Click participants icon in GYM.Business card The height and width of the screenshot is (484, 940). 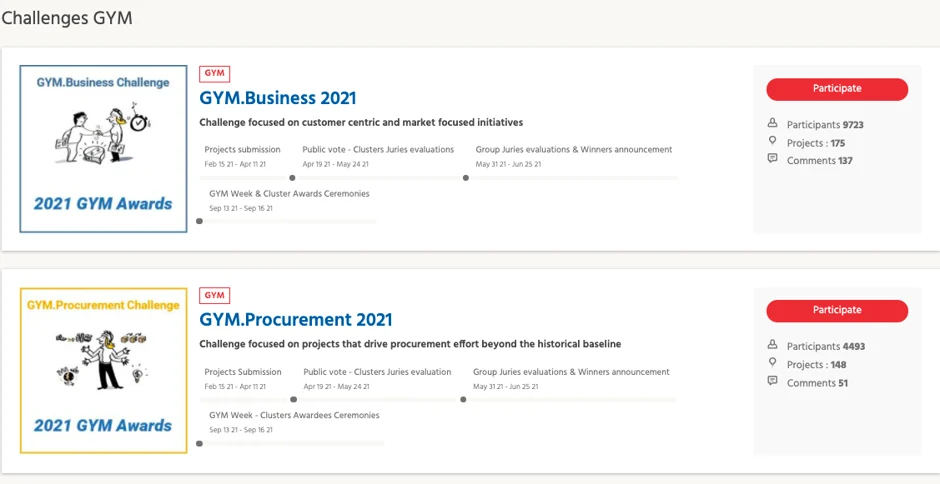pyautogui.click(x=772, y=124)
